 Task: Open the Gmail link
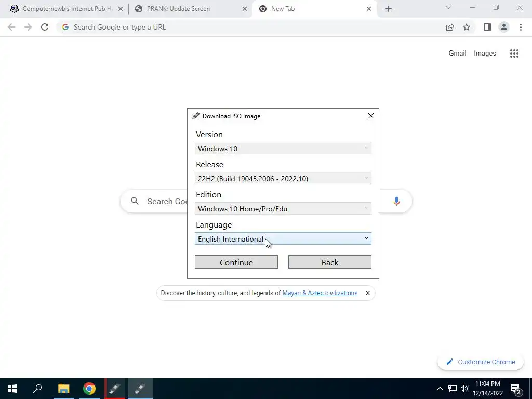click(457, 54)
